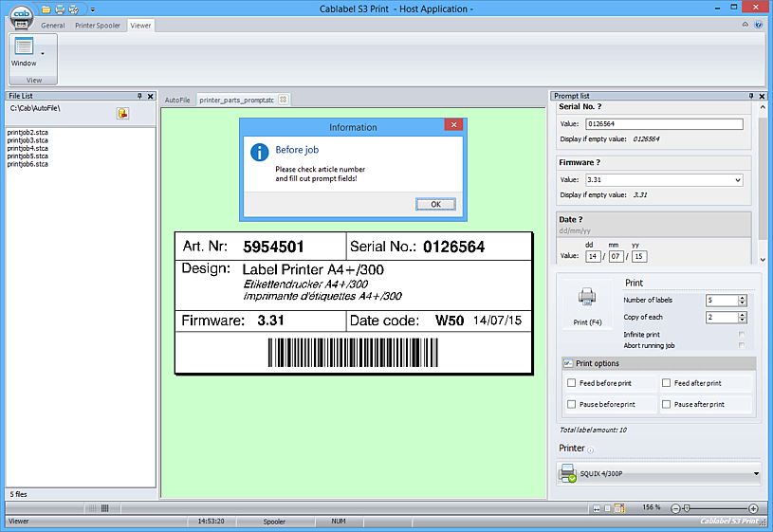Click the print quick access icon
This screenshot has height=532, width=773.
(x=60, y=9)
